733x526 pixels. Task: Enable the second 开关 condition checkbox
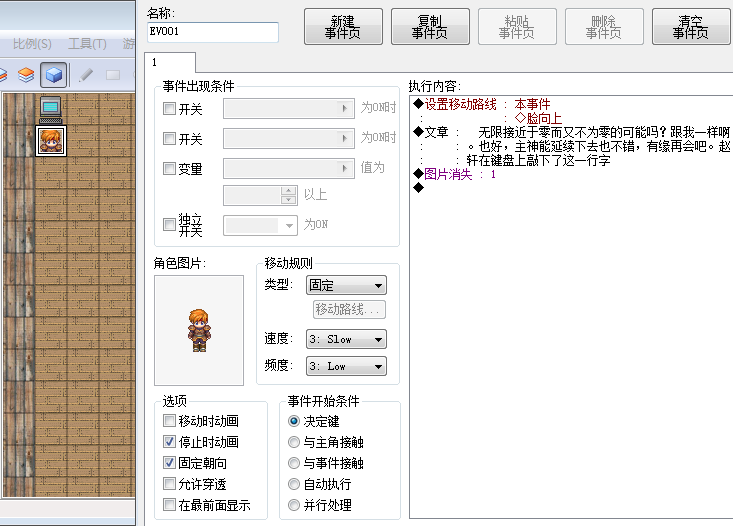[x=169, y=138]
